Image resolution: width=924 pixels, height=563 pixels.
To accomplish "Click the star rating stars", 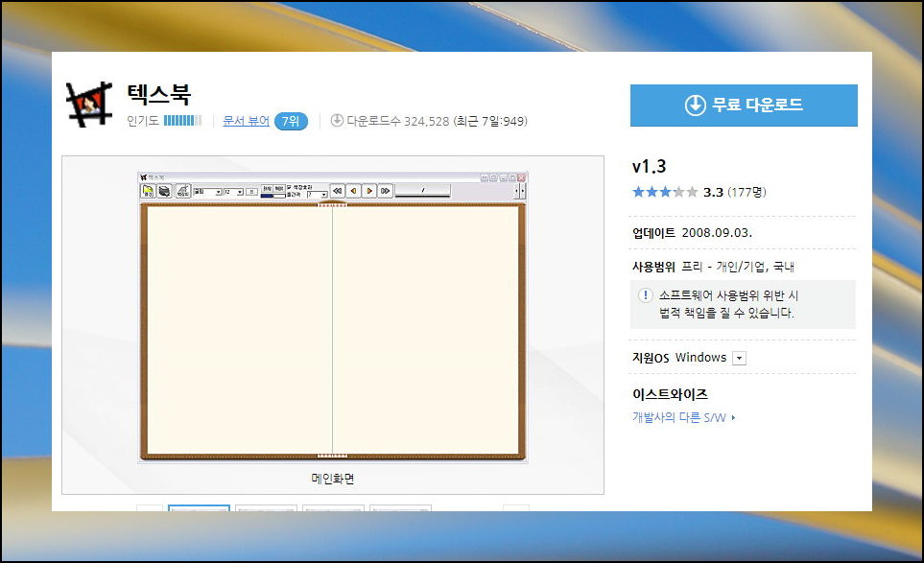I will (x=665, y=192).
